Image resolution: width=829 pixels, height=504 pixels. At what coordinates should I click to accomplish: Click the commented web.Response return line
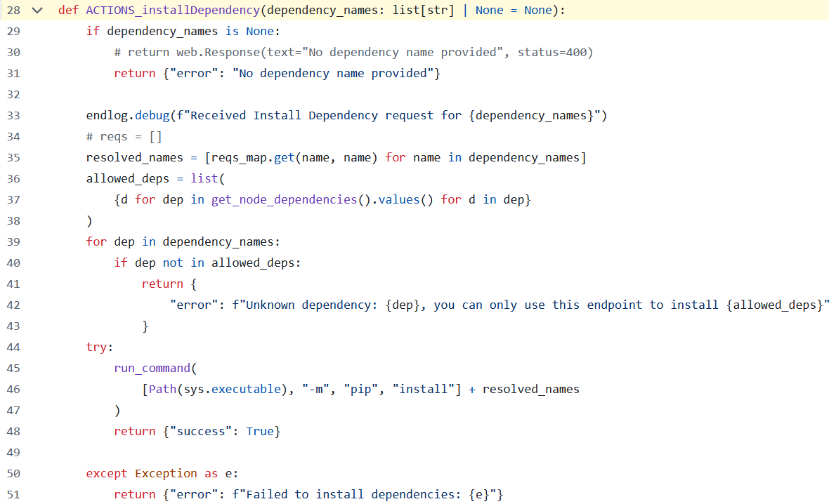click(x=353, y=53)
